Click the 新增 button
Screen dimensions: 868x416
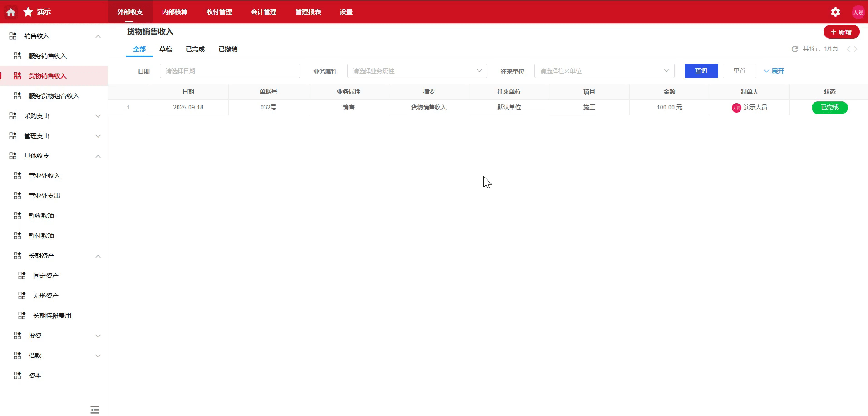point(841,32)
